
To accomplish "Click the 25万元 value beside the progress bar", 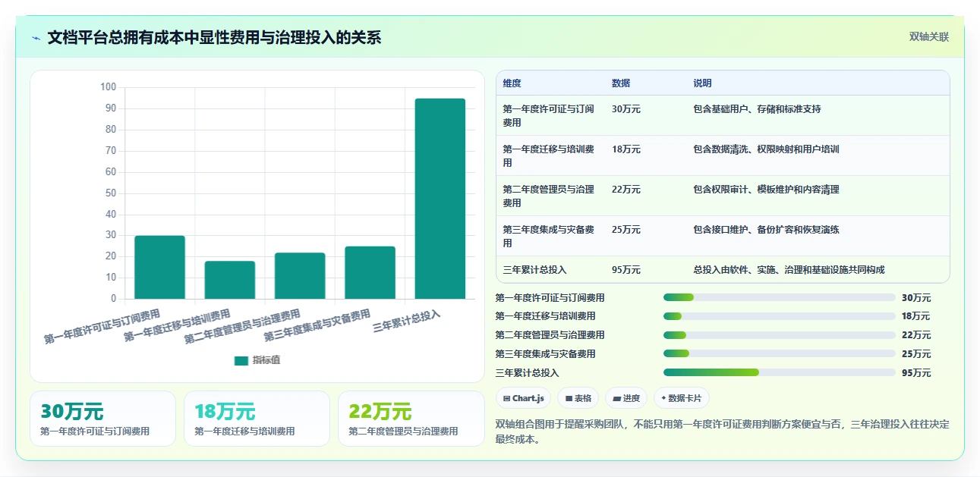I will point(916,354).
